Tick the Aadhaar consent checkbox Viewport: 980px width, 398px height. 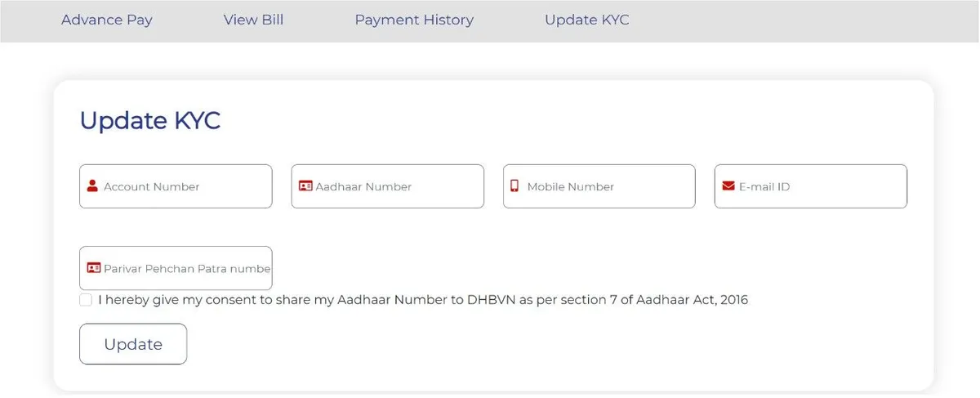pos(86,300)
